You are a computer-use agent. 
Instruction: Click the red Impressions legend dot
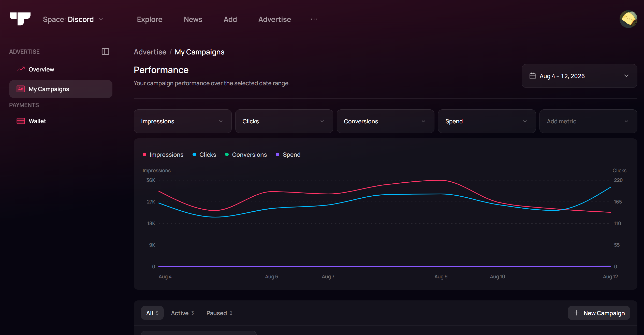pos(144,154)
